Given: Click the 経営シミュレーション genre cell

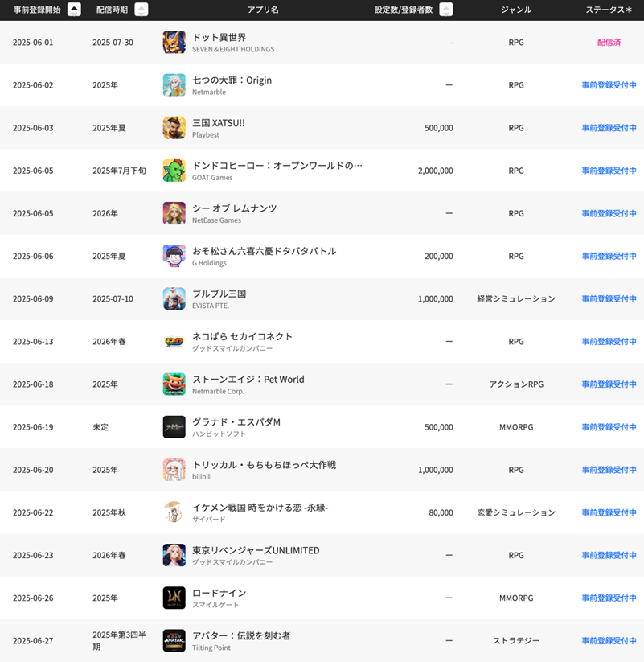Looking at the screenshot, I should pos(516,298).
